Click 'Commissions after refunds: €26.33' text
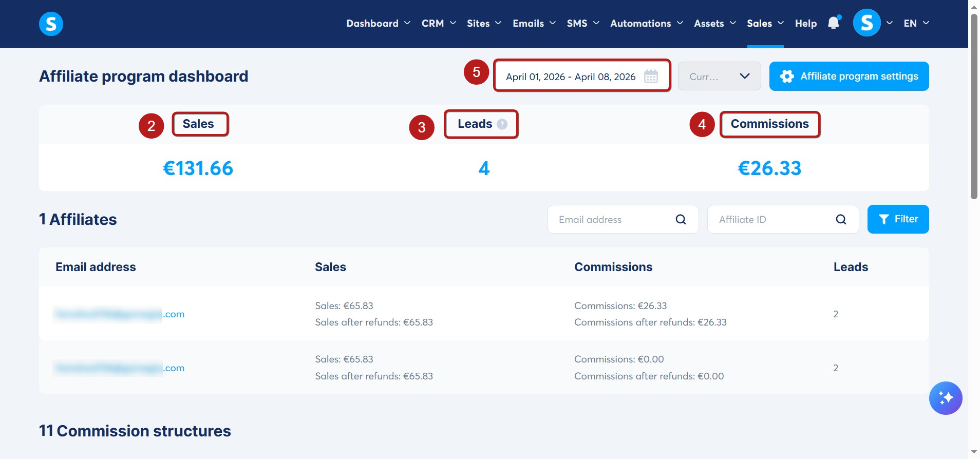Screen dimensions: 980x459 (650, 322)
